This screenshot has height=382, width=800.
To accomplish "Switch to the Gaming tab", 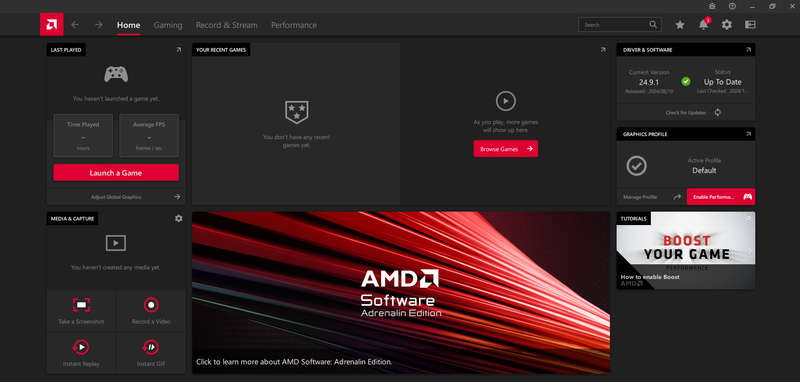I will click(168, 25).
